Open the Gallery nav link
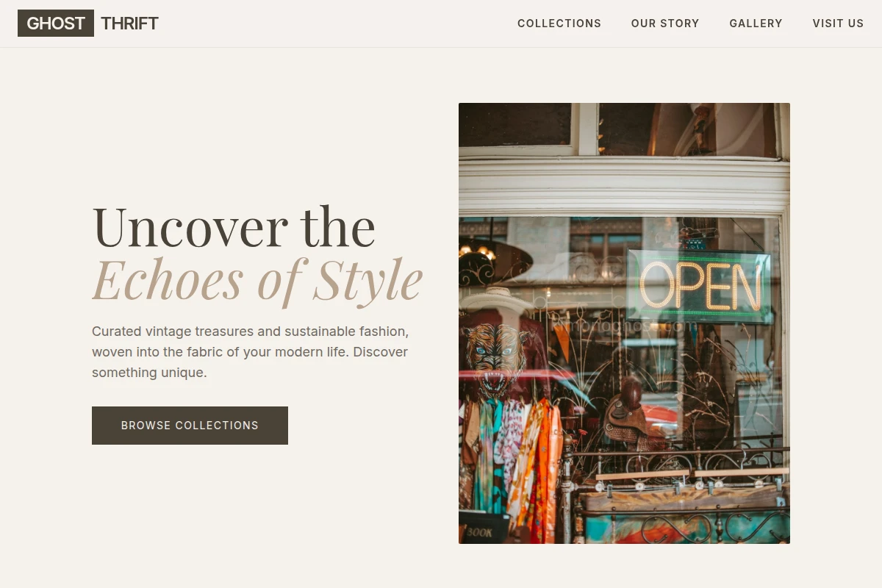The height and width of the screenshot is (588, 882). pos(756,24)
